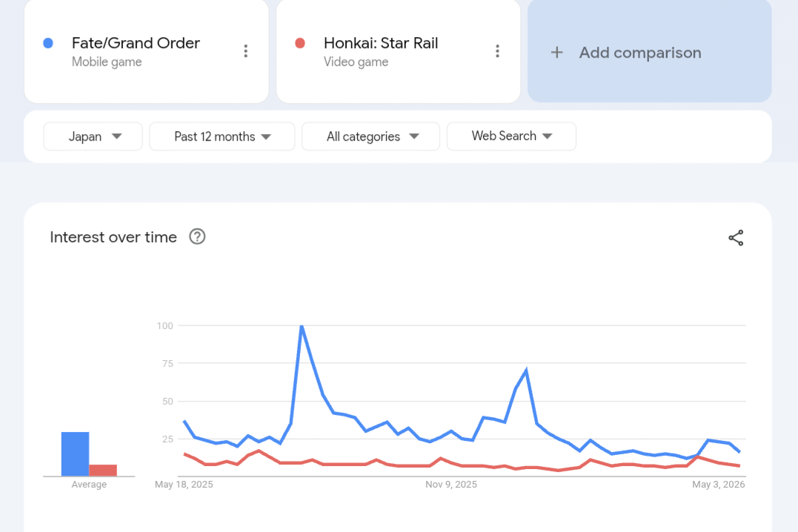Edit the Fate/Grand Order search term
This screenshot has height=532, width=798.
136,43
